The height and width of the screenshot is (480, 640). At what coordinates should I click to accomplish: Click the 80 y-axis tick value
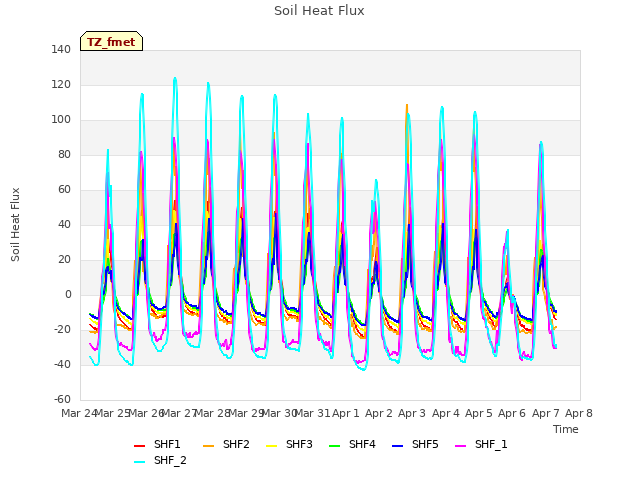point(64,155)
